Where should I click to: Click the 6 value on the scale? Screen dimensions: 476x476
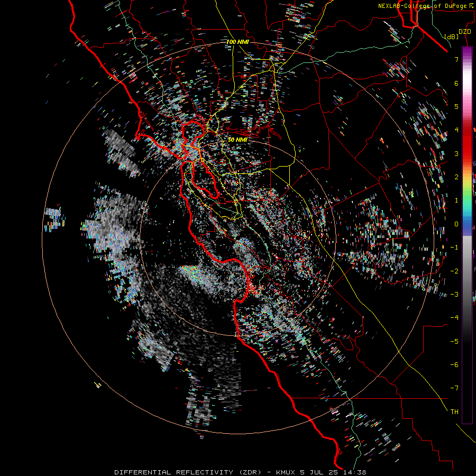coord(456,83)
